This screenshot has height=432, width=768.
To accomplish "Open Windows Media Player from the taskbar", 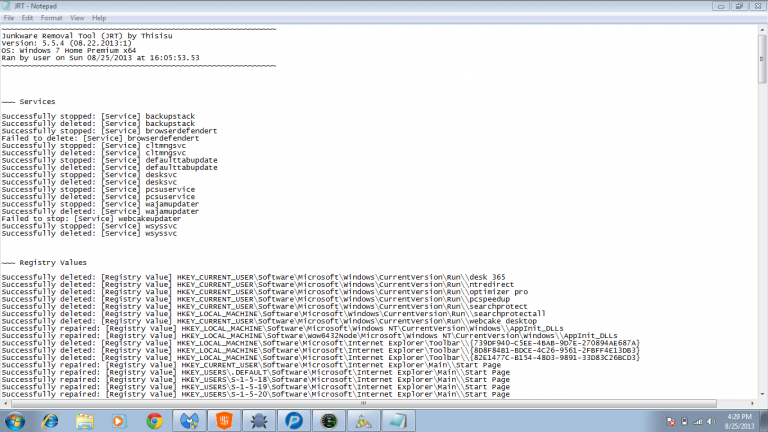I will tap(120, 421).
